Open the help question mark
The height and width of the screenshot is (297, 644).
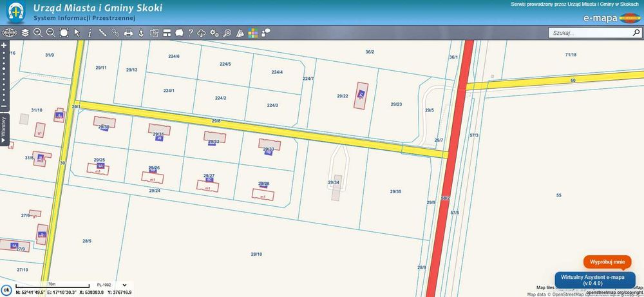click(x=191, y=33)
